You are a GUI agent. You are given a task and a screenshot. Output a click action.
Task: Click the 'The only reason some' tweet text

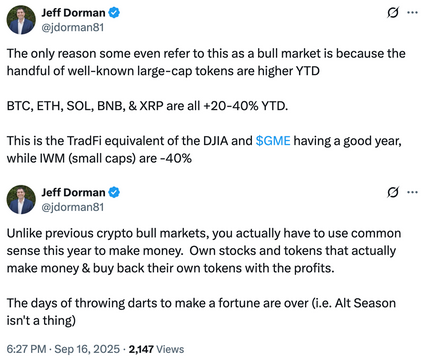206,62
